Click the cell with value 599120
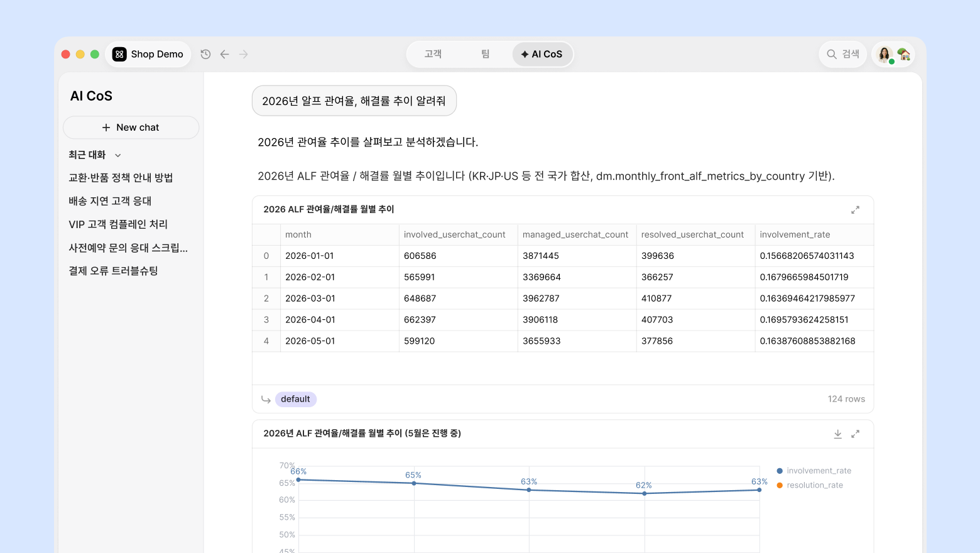The height and width of the screenshot is (553, 980). point(459,341)
